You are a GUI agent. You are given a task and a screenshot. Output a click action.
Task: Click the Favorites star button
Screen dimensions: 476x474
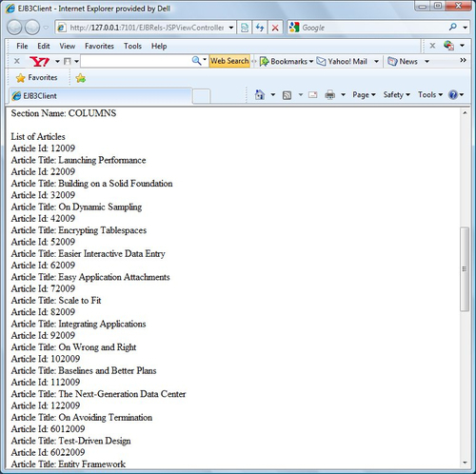36,78
